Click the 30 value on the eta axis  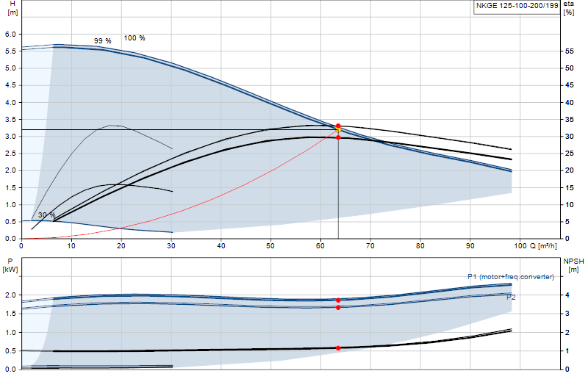point(569,137)
